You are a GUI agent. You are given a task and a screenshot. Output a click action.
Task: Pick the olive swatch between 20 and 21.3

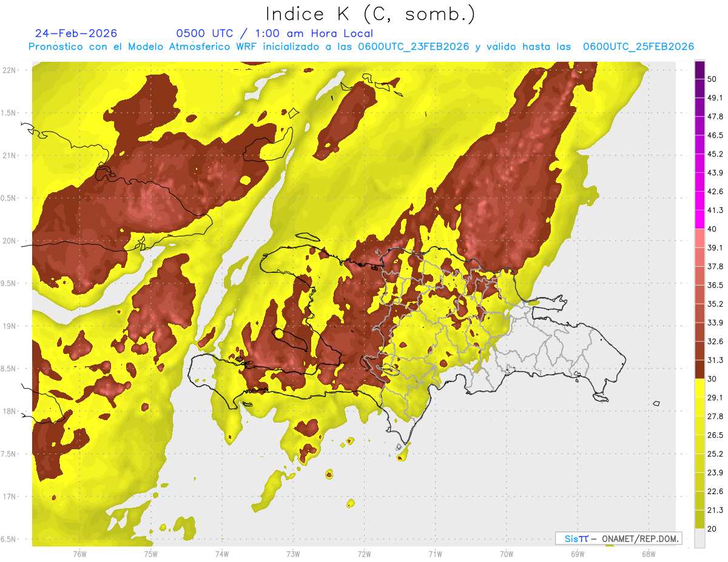click(699, 520)
